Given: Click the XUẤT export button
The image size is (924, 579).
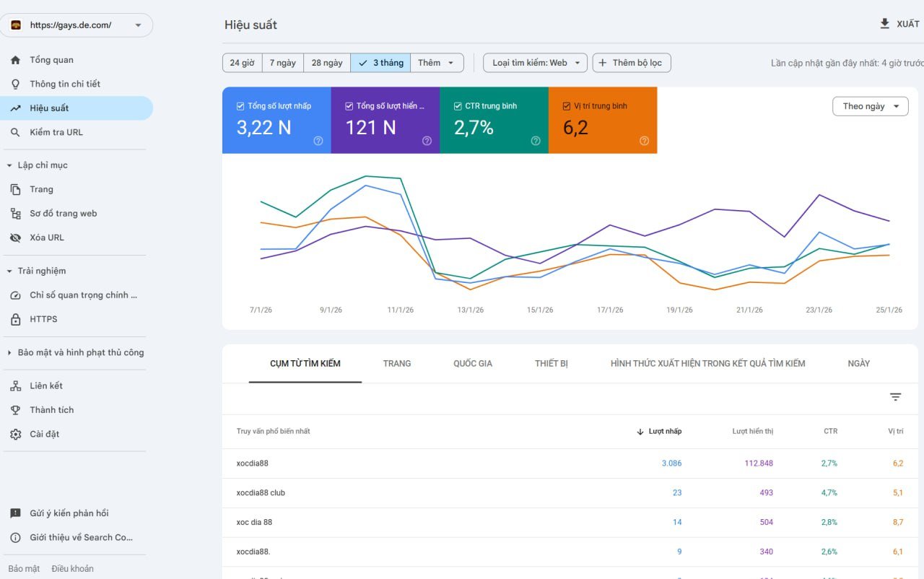Looking at the screenshot, I should point(899,24).
